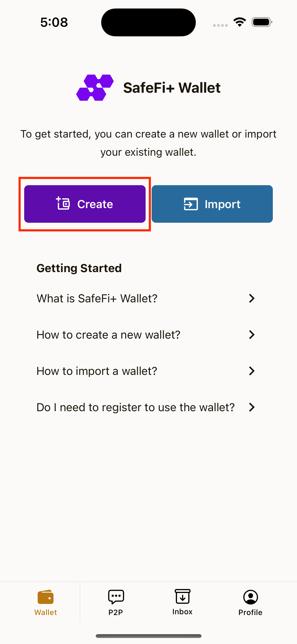Open "Do I need to register" question text
297x644 pixels.
(136, 407)
